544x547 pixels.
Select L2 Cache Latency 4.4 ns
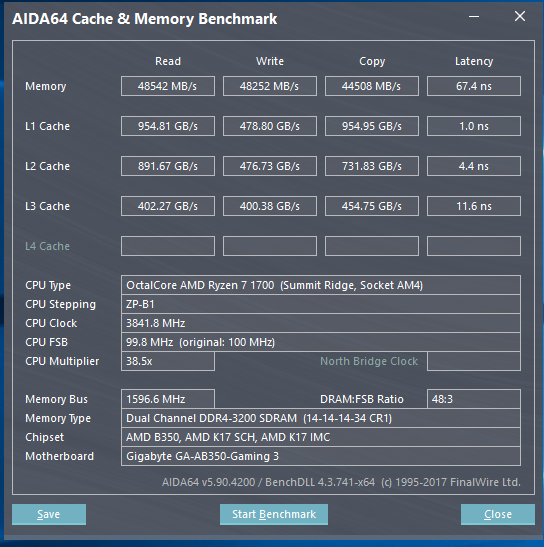pos(474,166)
